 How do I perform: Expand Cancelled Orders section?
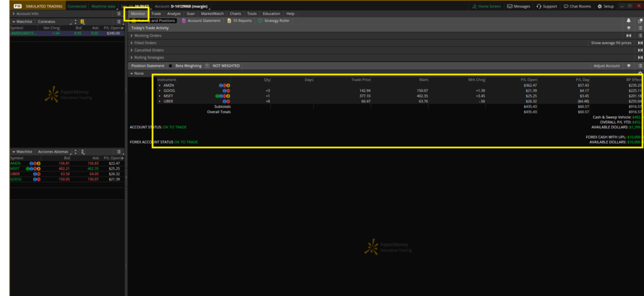click(x=131, y=50)
